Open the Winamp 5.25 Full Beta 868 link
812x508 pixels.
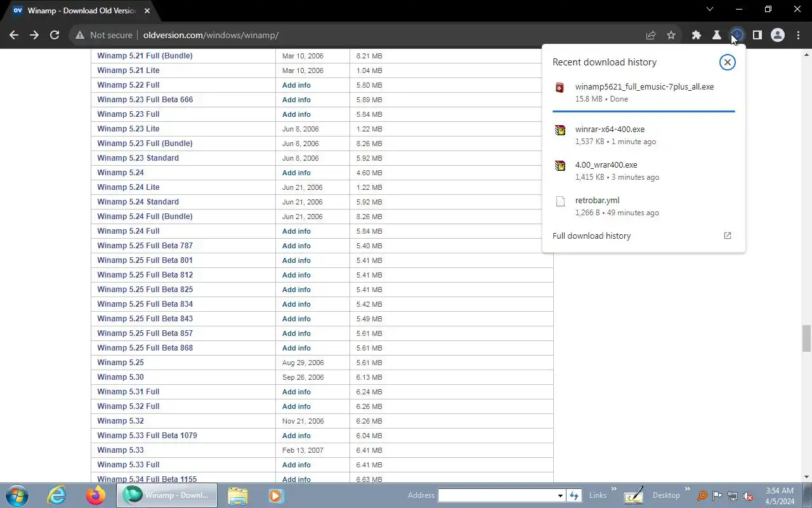[x=145, y=348]
